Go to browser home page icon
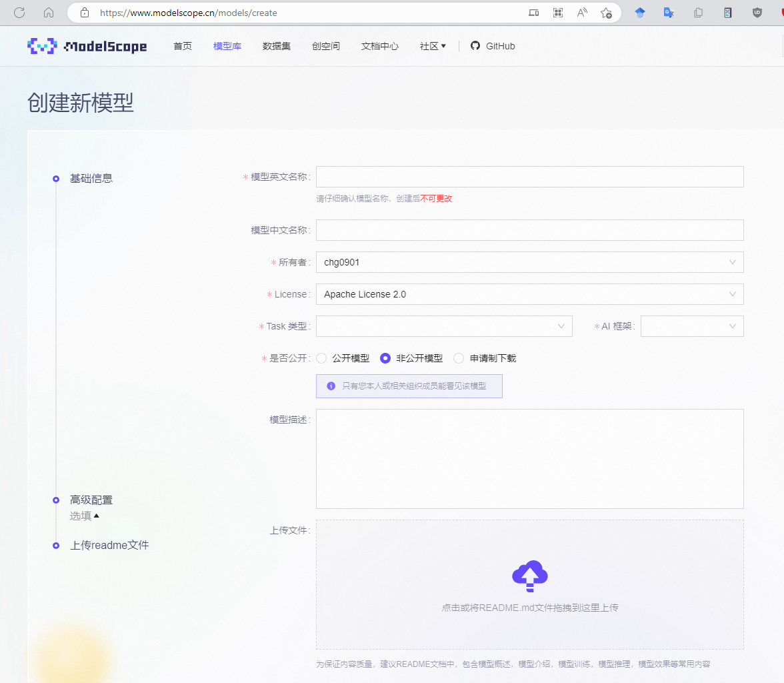 48,12
